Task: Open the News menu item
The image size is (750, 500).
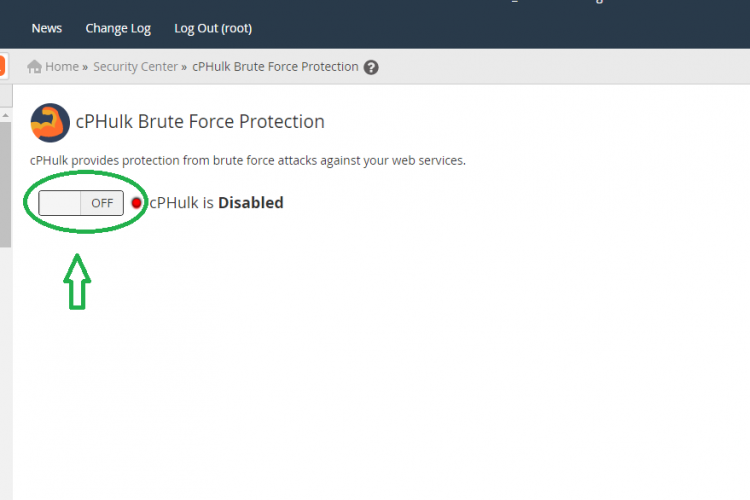Action: [46, 28]
